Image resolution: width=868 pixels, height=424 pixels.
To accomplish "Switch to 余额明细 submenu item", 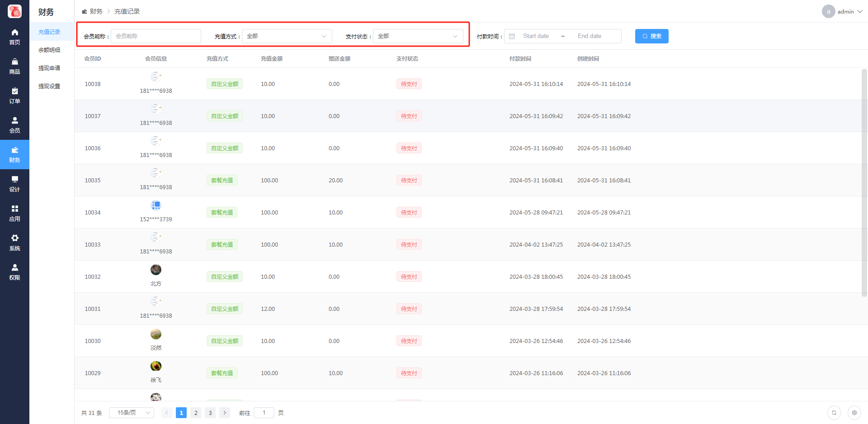I will point(49,50).
